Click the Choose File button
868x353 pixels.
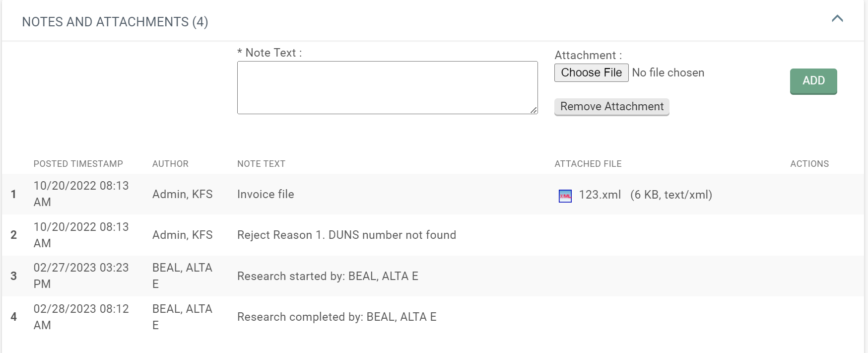(x=591, y=72)
